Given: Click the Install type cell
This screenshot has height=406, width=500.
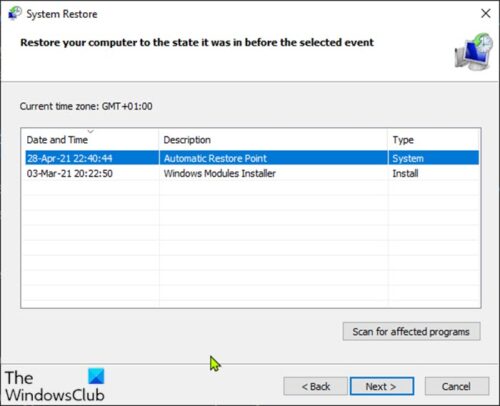Looking at the screenshot, I should (405, 173).
